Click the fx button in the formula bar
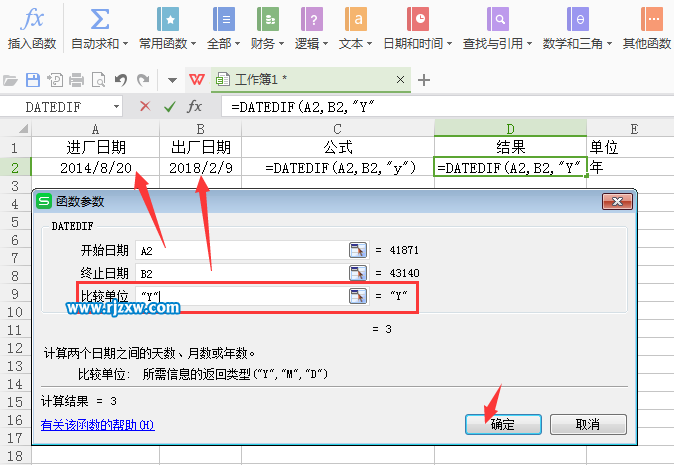 194,106
